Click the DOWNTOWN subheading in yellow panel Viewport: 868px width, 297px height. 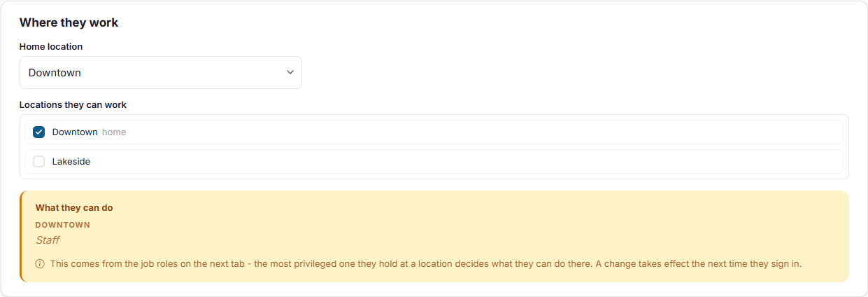(63, 225)
